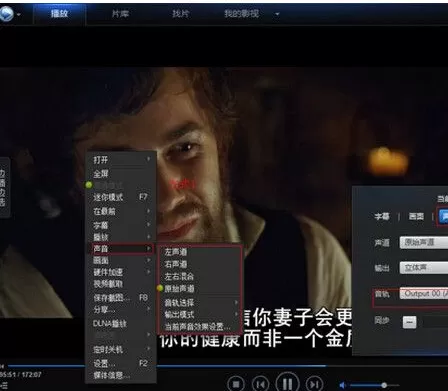Viewport: 448px width, 391px height.
Task: Switch to the 片库 tab
Action: click(120, 14)
